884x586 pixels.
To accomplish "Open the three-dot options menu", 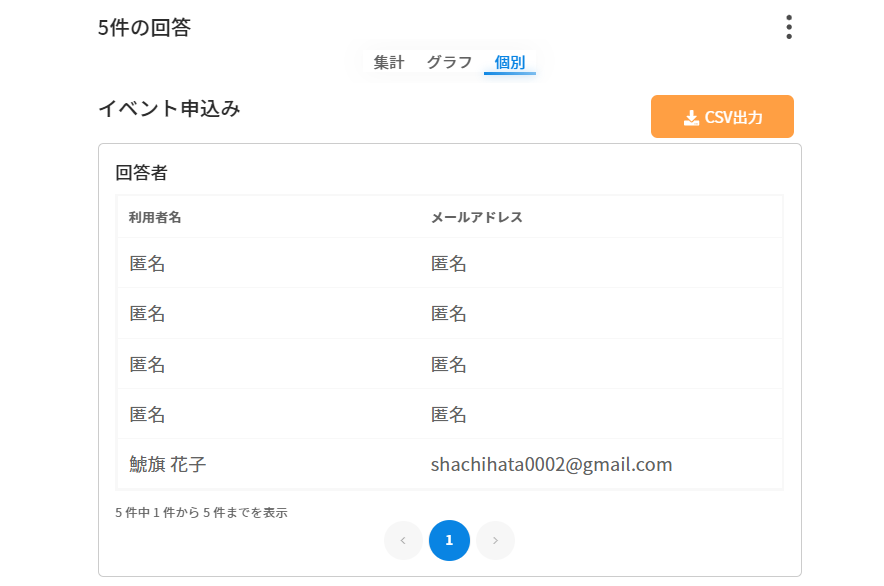I will tap(788, 27).
